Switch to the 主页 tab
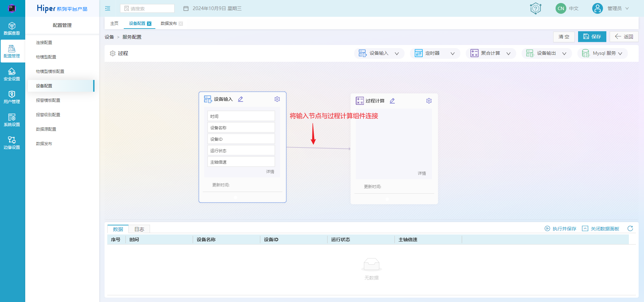 coord(114,24)
